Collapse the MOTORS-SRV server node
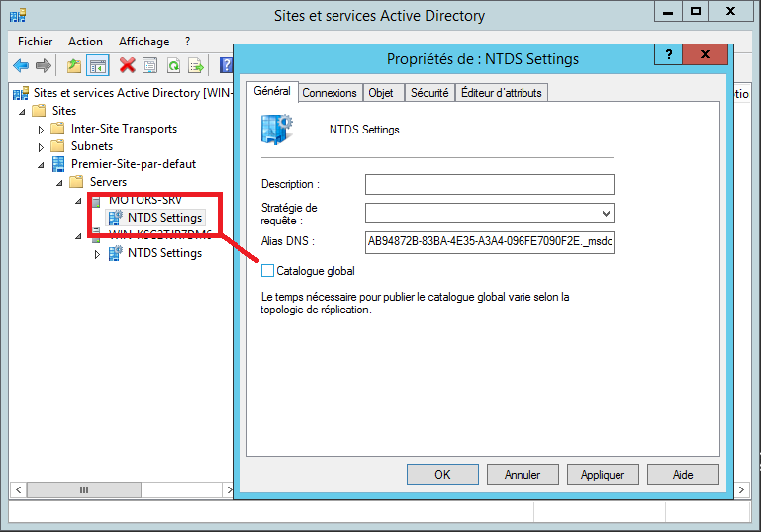The image size is (761, 532). 78,201
